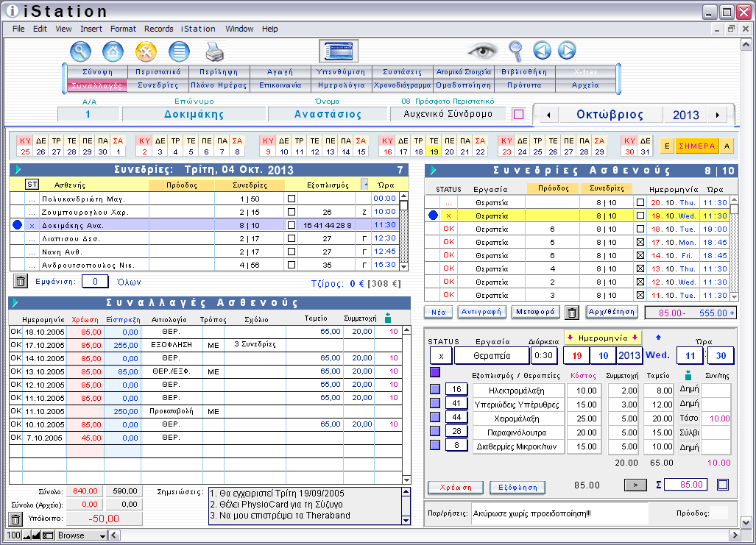The width and height of the screenshot is (756, 545).
Task: Tick checkbox on Ζουμπουρογλου Χαρ. row
Action: tap(292, 212)
